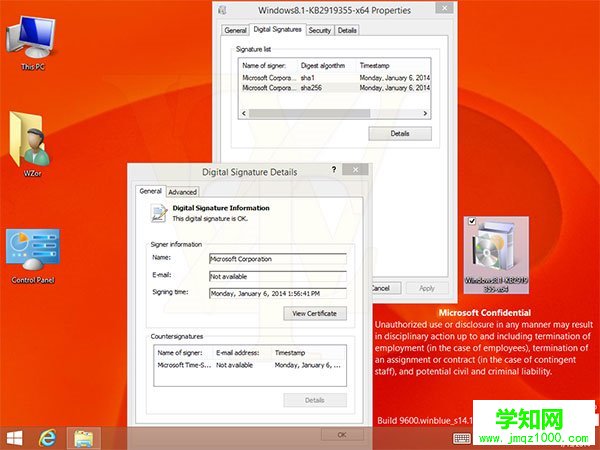600x450 pixels.
Task: Click the Timestamp column header in Signature list
Action: [x=394, y=65]
